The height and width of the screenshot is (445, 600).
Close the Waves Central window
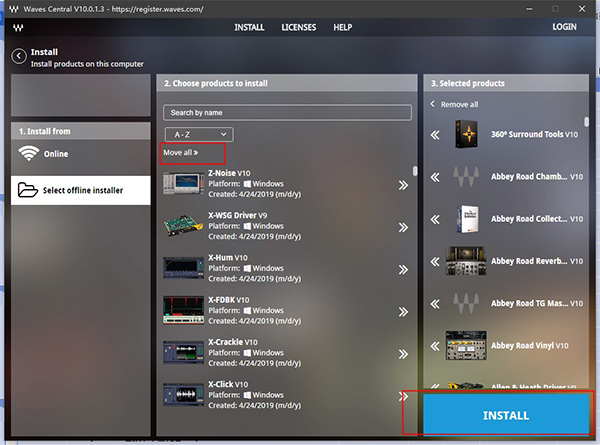(582, 8)
